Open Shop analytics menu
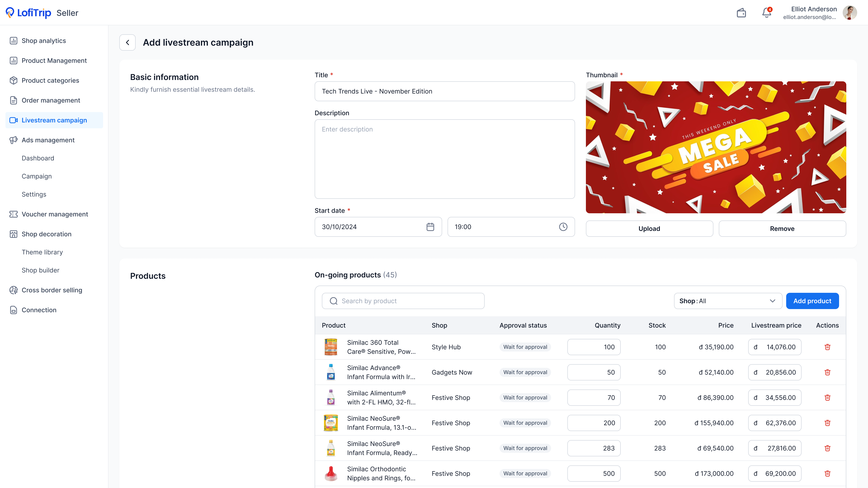 [54, 41]
